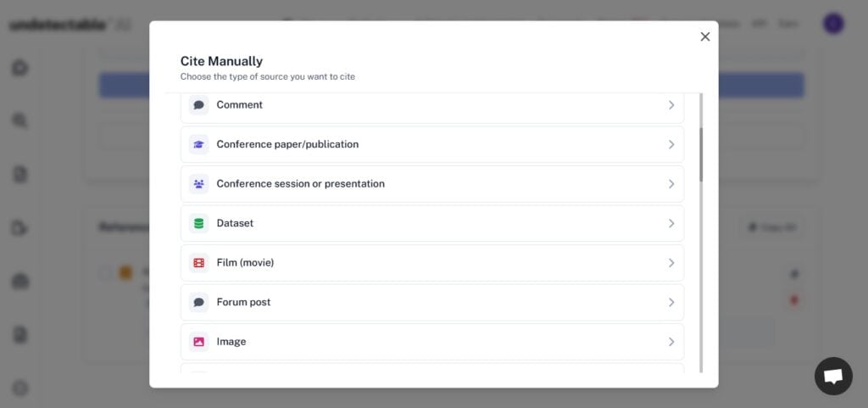Expand the Comment source chevron
This screenshot has width=868, height=408.
[x=670, y=105]
